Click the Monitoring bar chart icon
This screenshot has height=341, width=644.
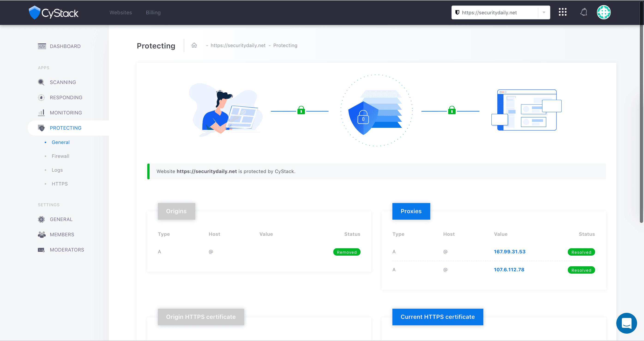click(41, 113)
